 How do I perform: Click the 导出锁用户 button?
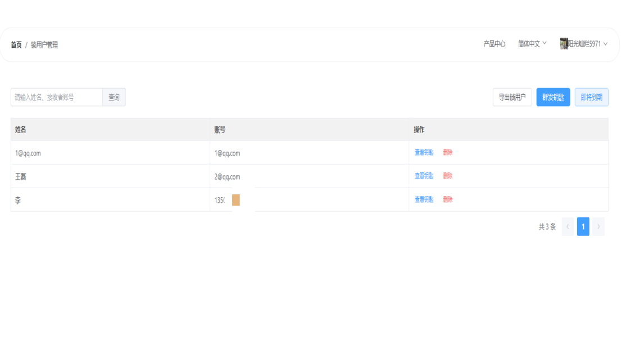pyautogui.click(x=512, y=97)
